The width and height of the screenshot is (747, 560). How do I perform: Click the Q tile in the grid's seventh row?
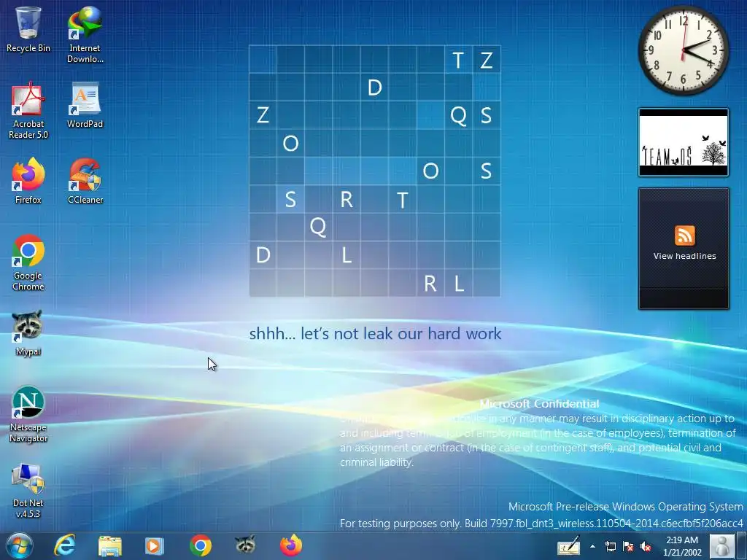[x=318, y=227]
